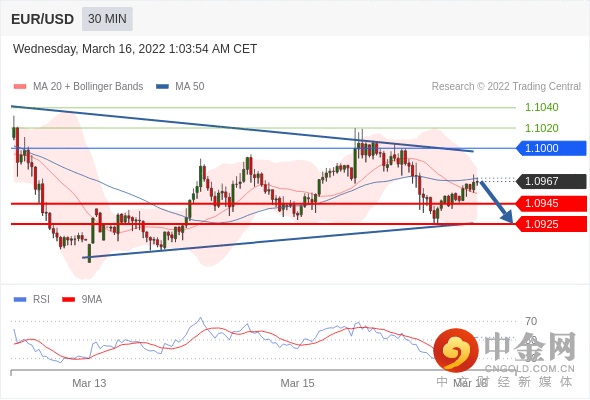Click the Mar 13 date axis label
Viewport: 590px width, 400px height.
click(89, 383)
